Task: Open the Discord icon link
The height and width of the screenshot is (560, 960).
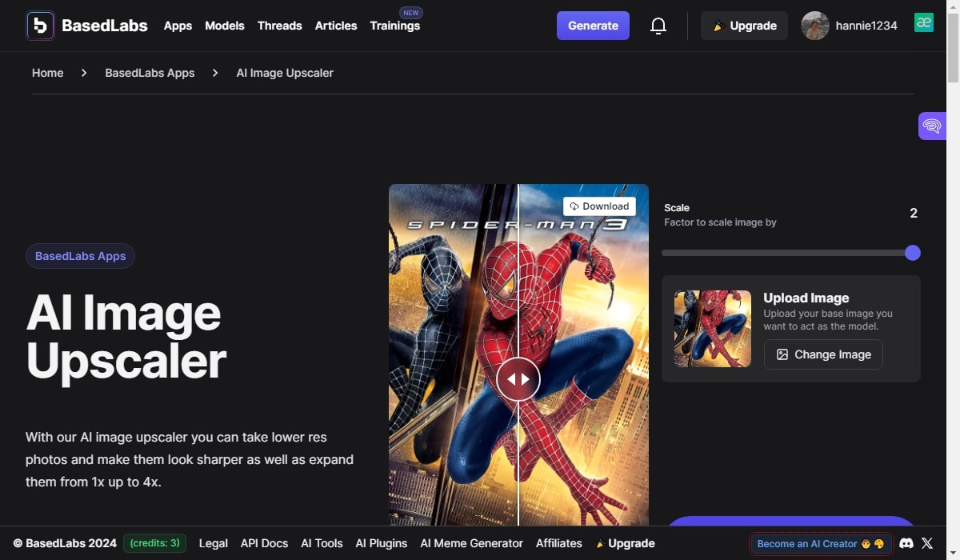Action: point(906,543)
